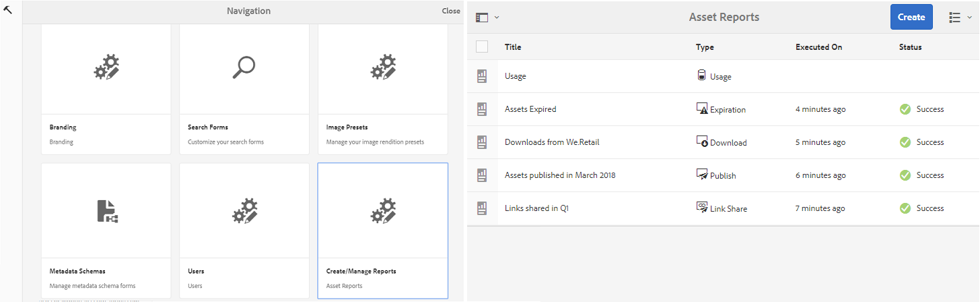Click the Status column header
This screenshot has height=302, width=980.
pos(910,47)
